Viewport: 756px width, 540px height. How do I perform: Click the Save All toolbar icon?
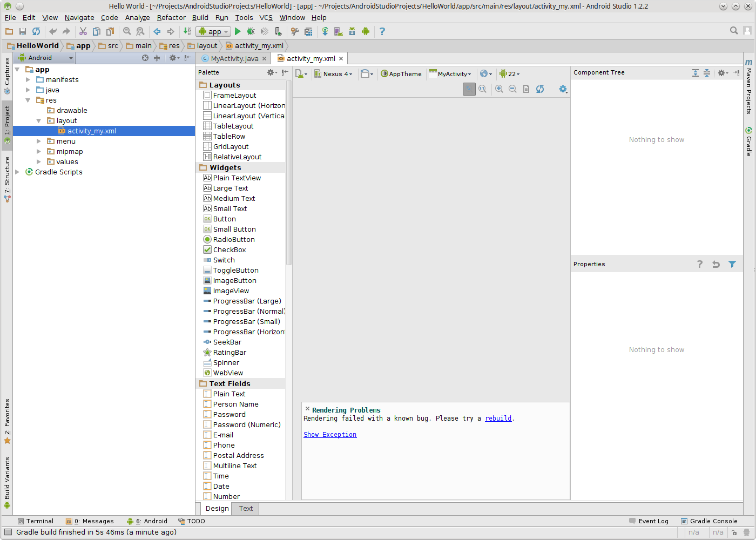(23, 31)
